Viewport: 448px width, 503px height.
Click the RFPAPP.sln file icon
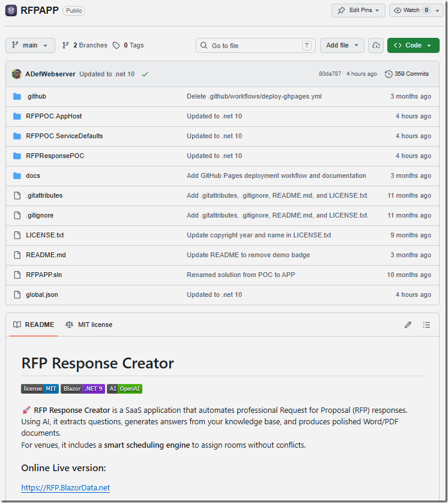(x=17, y=275)
